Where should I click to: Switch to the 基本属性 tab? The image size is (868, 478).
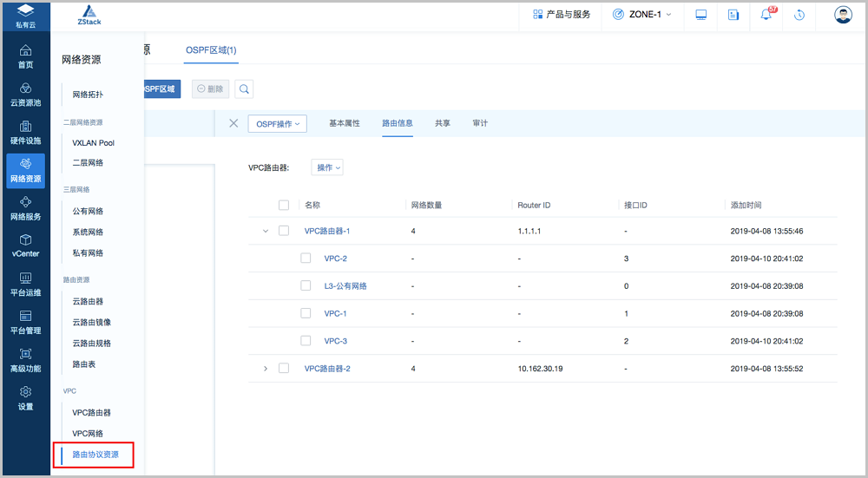(x=344, y=123)
